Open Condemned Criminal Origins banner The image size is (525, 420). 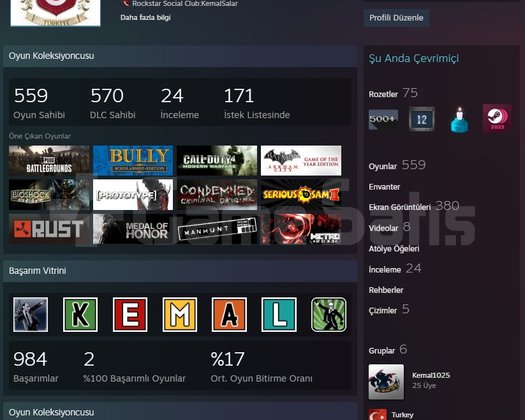coord(217,195)
